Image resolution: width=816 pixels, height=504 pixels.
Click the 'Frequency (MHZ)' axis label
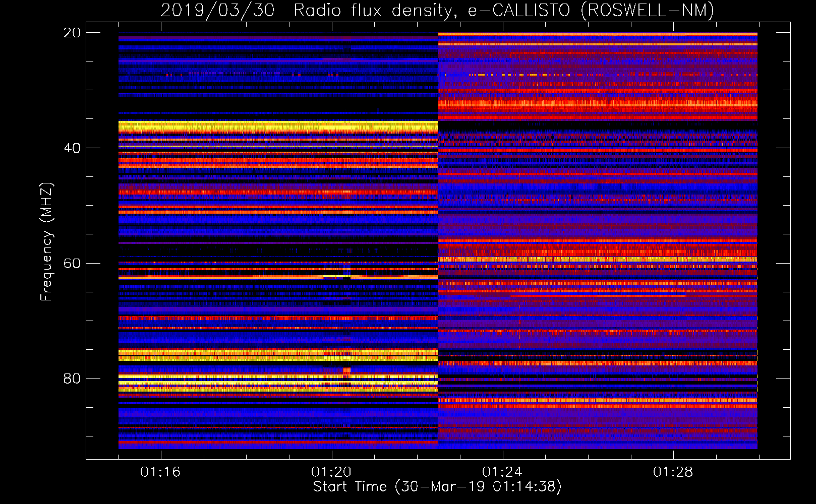coord(46,242)
